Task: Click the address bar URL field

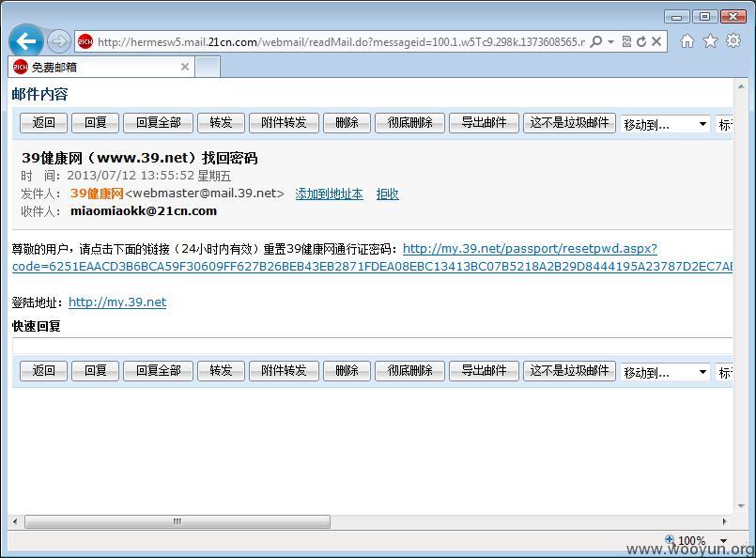Action: click(x=340, y=42)
